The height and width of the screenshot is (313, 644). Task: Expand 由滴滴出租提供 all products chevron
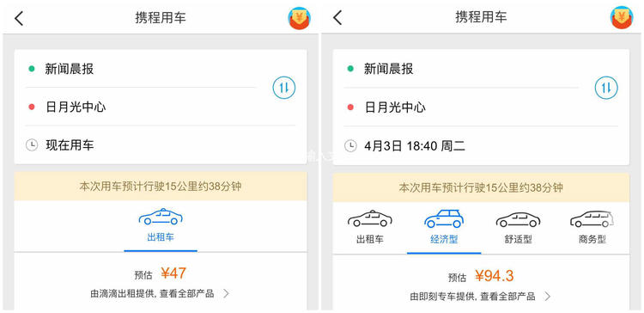pyautogui.click(x=226, y=294)
